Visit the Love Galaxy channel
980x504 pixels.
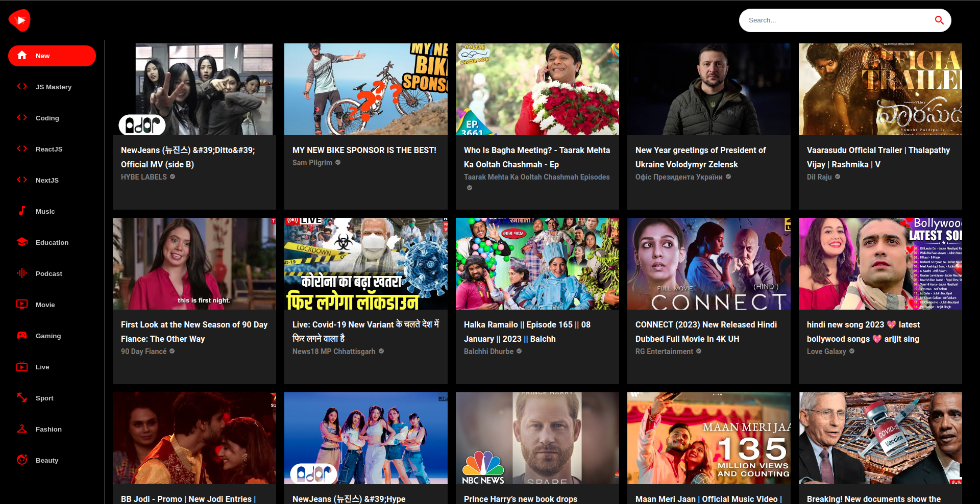click(826, 351)
